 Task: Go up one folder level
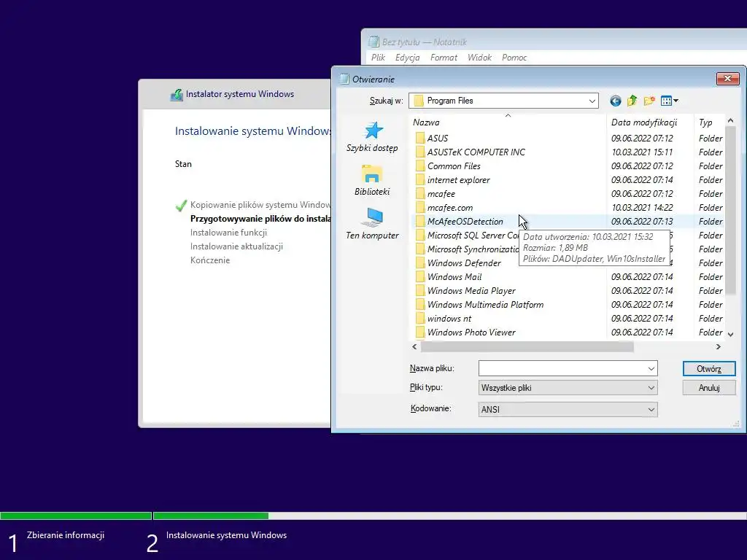(632, 101)
